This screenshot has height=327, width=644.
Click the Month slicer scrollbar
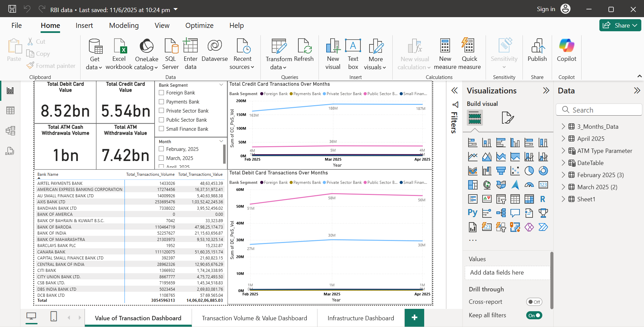(224, 154)
